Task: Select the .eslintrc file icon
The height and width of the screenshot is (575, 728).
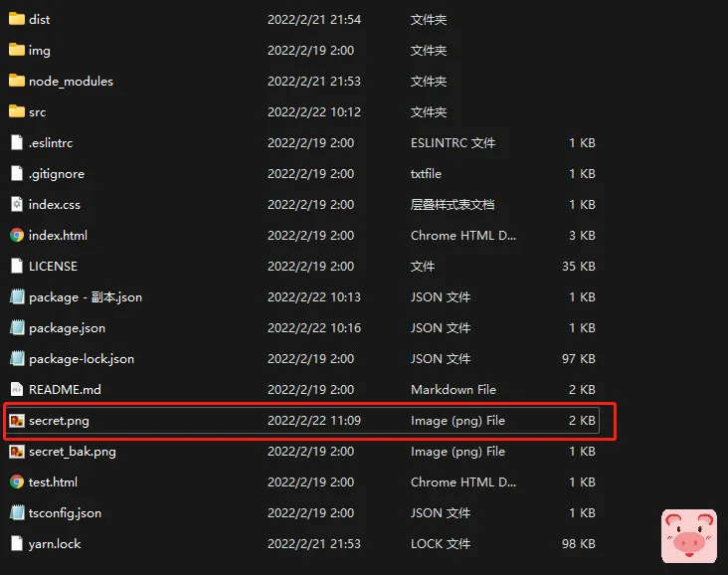Action: coord(17,142)
